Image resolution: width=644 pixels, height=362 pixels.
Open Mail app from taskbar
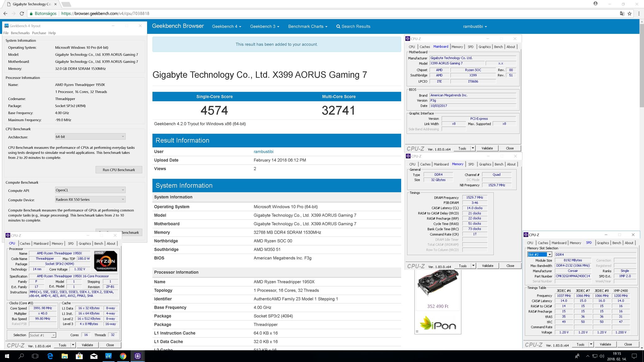[94, 356]
